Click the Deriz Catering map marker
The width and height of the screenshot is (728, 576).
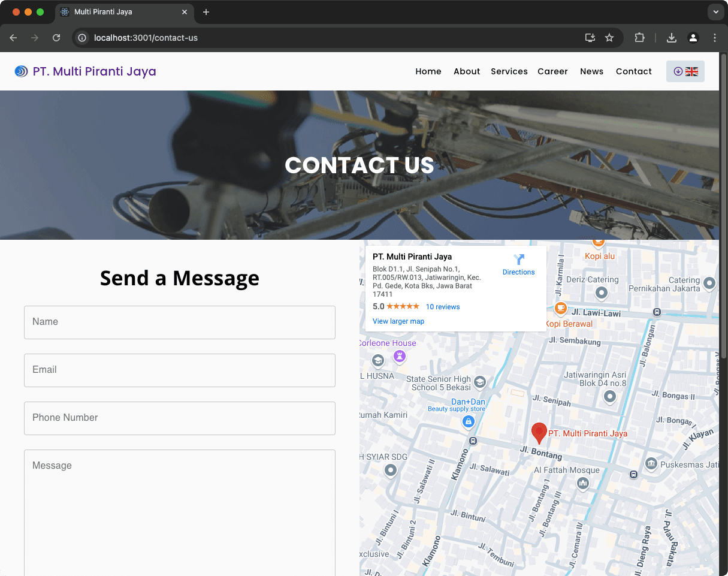tap(602, 293)
